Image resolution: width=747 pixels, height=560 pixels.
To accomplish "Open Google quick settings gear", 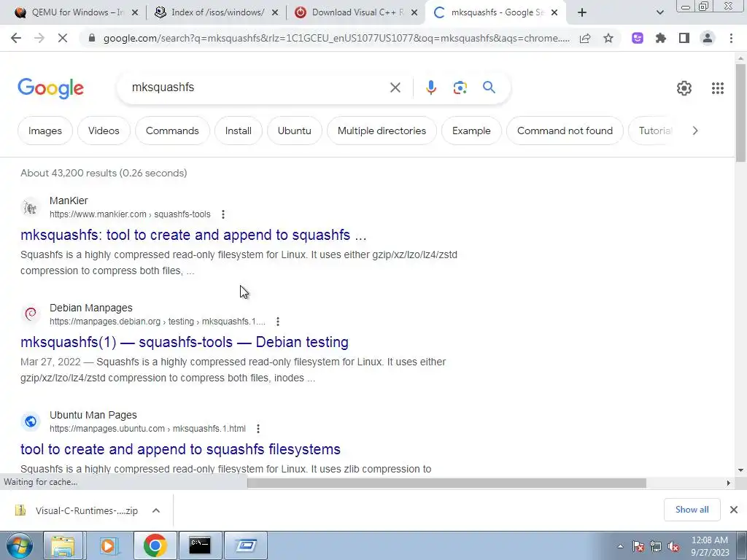I will 684,88.
